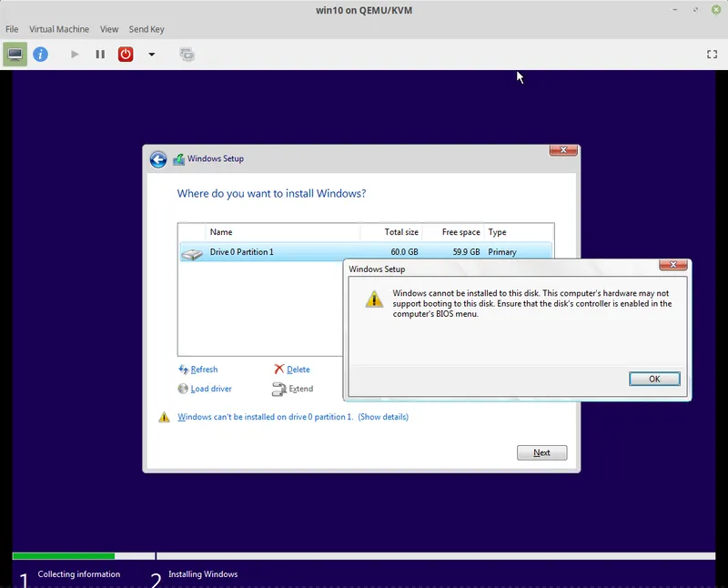Image resolution: width=728 pixels, height=588 pixels.
Task: Click the green installation progress bar
Action: [64, 556]
